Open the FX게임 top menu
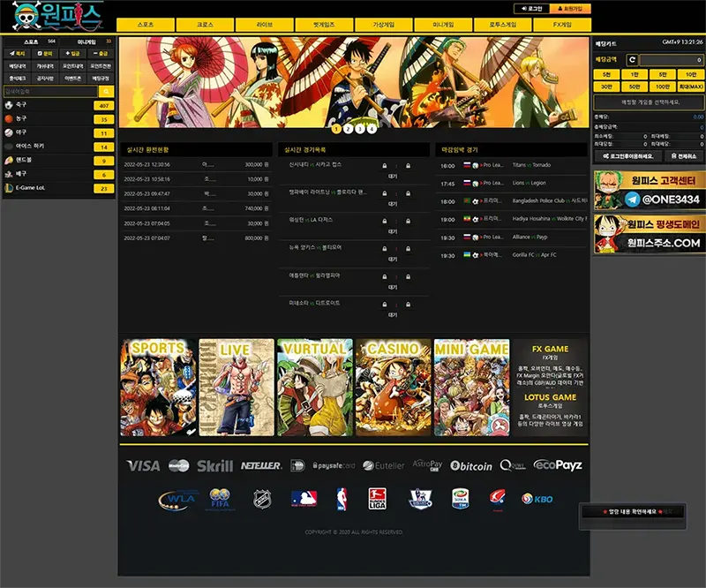This screenshot has width=706, height=588. (x=562, y=25)
